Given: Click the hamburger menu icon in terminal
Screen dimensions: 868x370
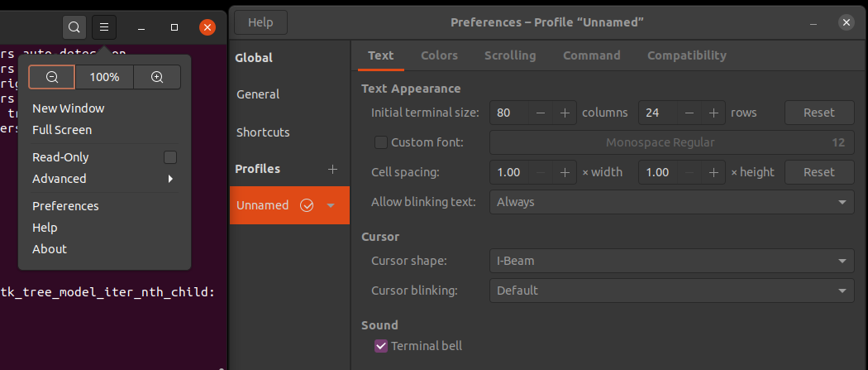Looking at the screenshot, I should [x=104, y=27].
